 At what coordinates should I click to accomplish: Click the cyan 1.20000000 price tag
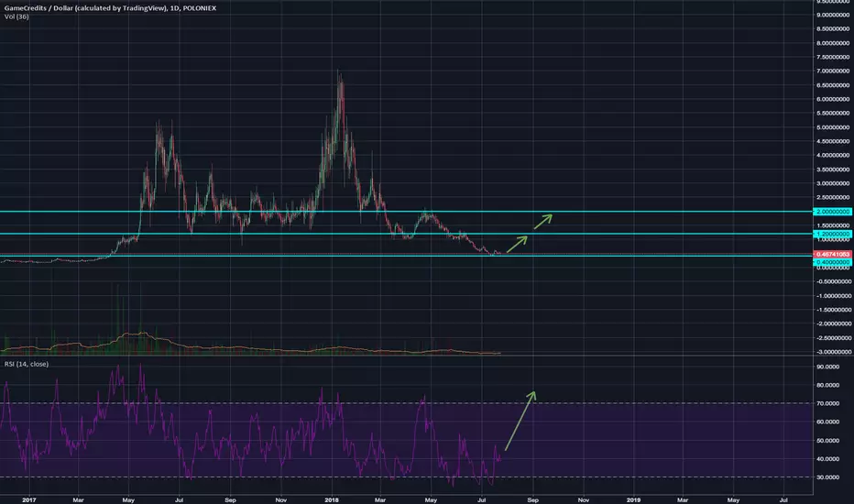pos(833,234)
